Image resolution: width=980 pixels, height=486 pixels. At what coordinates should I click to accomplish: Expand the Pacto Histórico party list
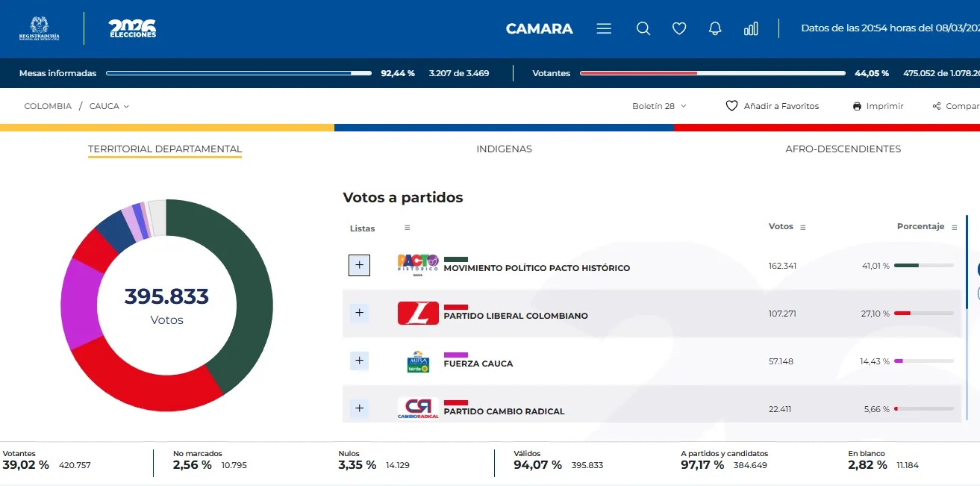pyautogui.click(x=359, y=265)
